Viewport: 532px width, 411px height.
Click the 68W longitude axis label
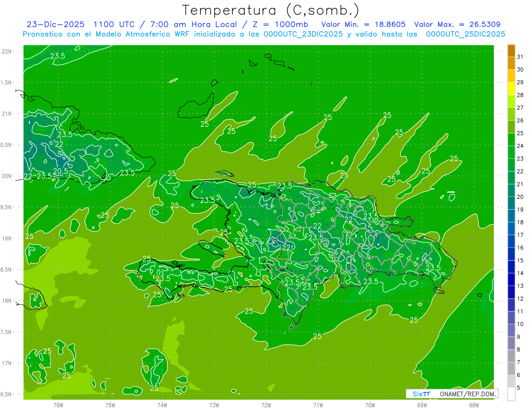[x=474, y=404]
